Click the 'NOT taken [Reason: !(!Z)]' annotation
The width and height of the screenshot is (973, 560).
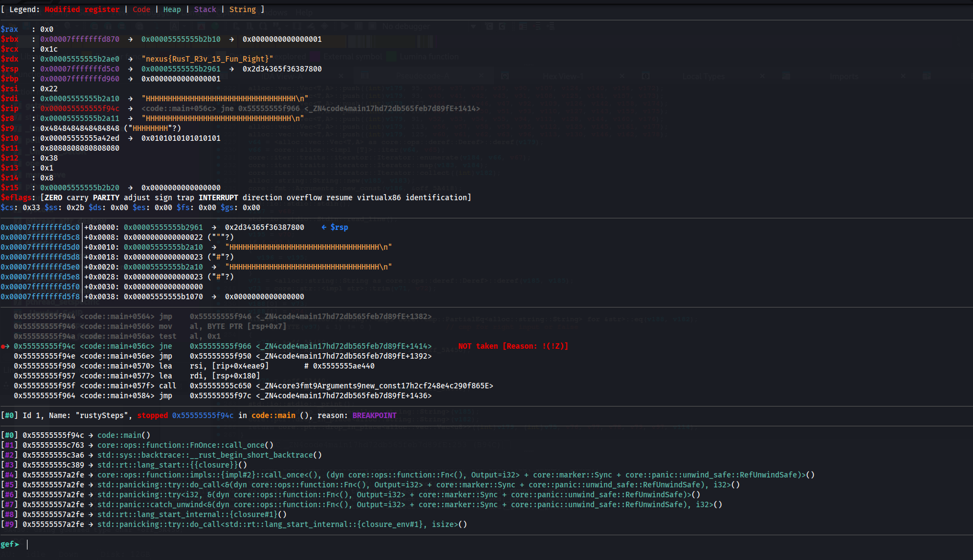coord(513,346)
